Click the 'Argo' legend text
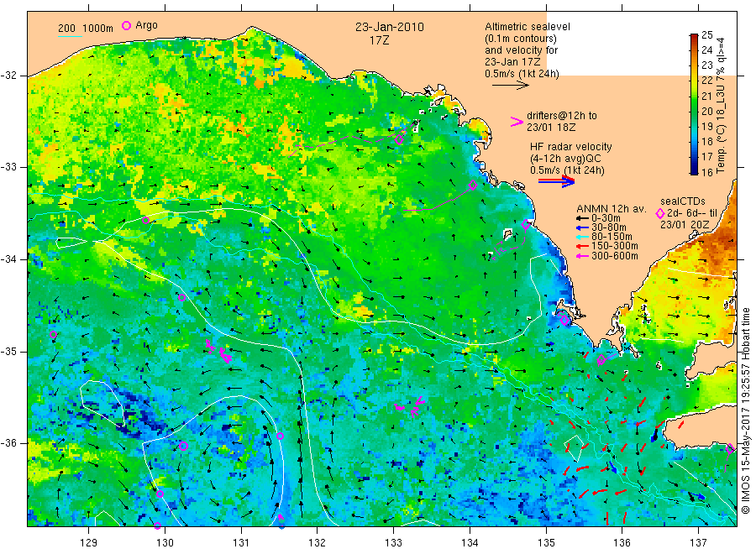 [x=146, y=25]
